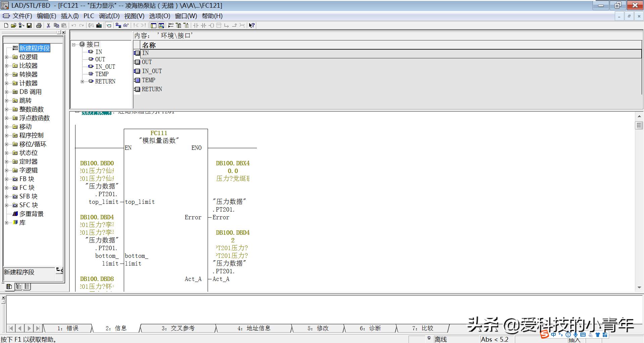Click the Save toolbar icon
Viewport: 644px width, 343px height.
click(30, 25)
